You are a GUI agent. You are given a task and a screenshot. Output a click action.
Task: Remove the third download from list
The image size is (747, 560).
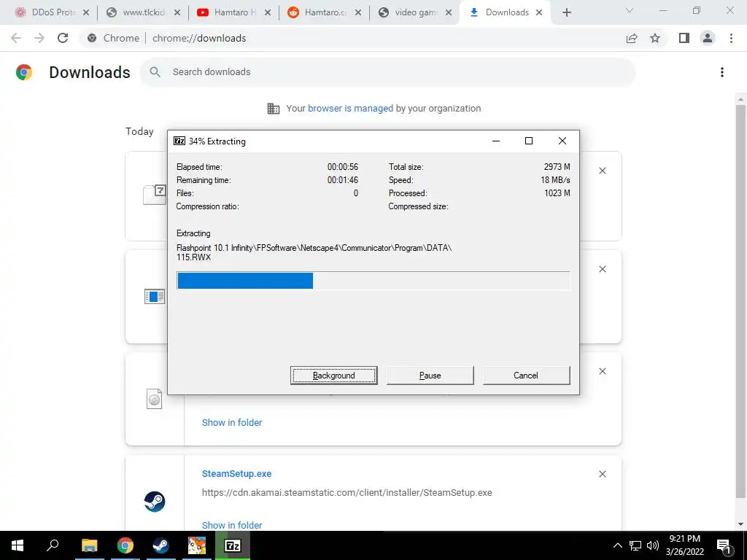click(602, 371)
